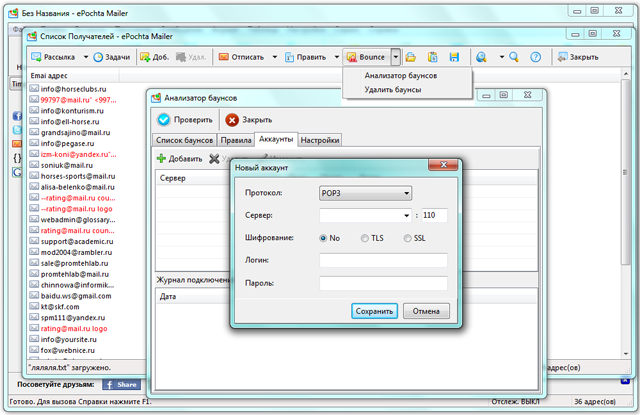Choose Удалить баунсы from Bounce menu
The image size is (640, 415).
[393, 89]
